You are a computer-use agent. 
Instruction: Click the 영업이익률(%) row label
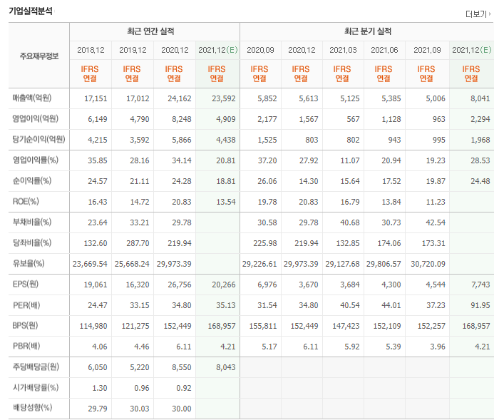(36, 160)
